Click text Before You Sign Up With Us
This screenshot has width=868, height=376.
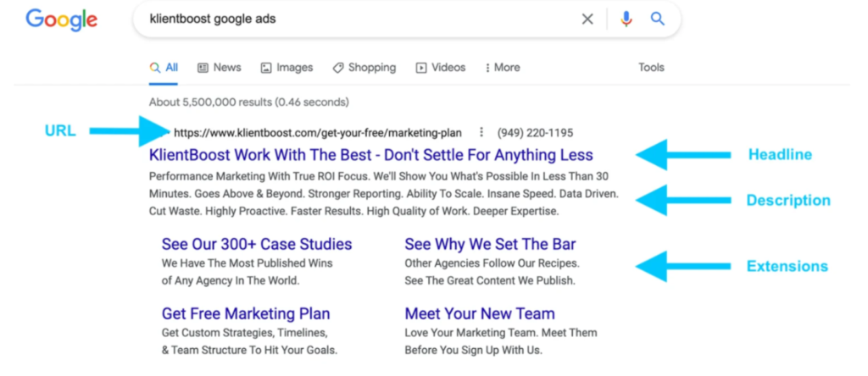(x=473, y=351)
